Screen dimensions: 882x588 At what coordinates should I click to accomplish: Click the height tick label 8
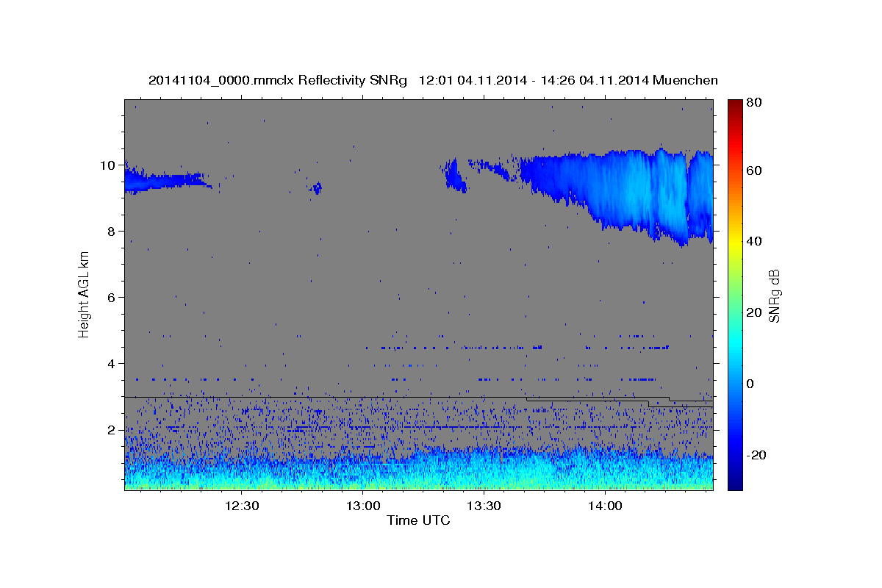pos(112,232)
